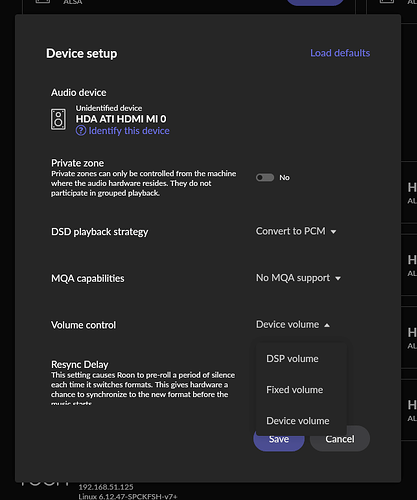417x500 pixels.
Task: Click the HDA ATI HDMI MI 0 device name
Action: (x=121, y=119)
